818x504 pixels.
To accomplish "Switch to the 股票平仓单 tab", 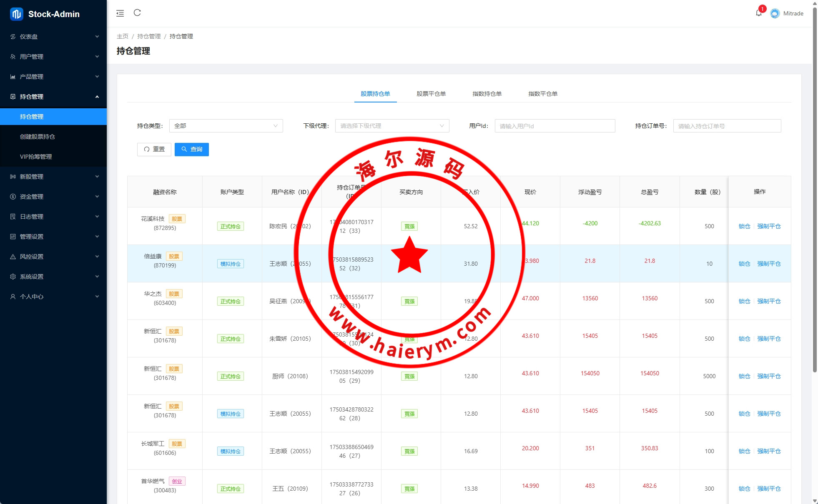I will [431, 94].
